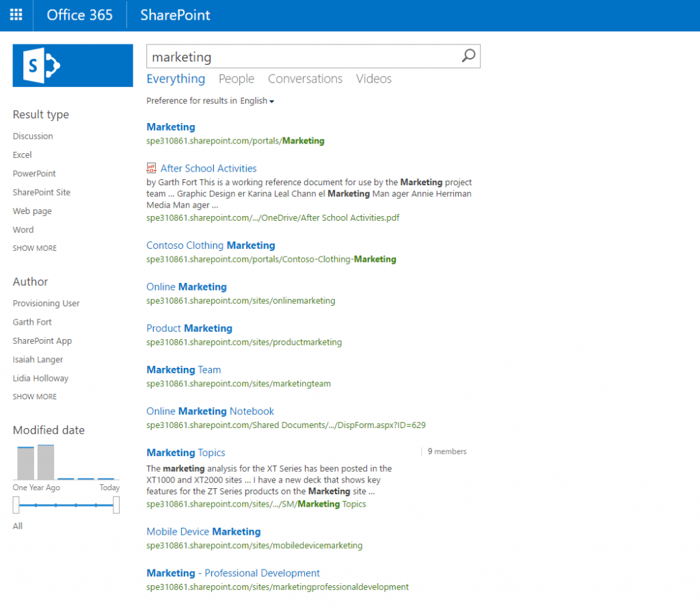
Task: Filter results by PowerPoint type
Action: pos(34,173)
